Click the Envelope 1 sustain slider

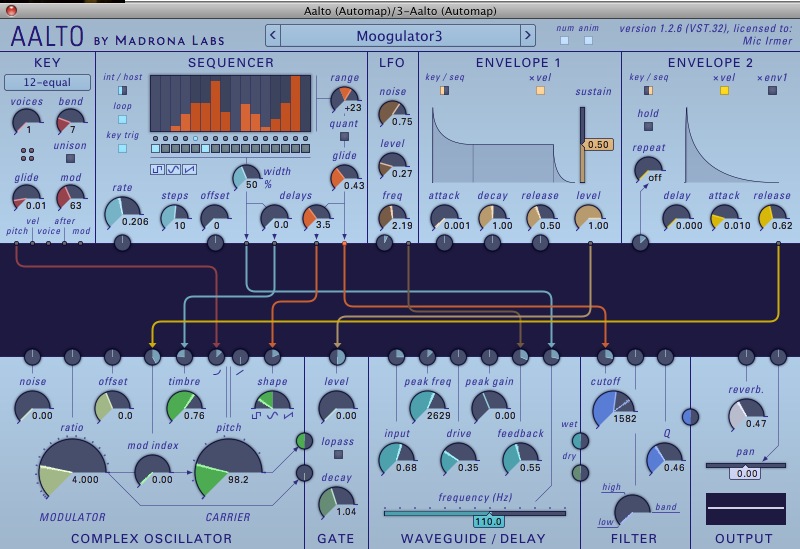point(582,145)
